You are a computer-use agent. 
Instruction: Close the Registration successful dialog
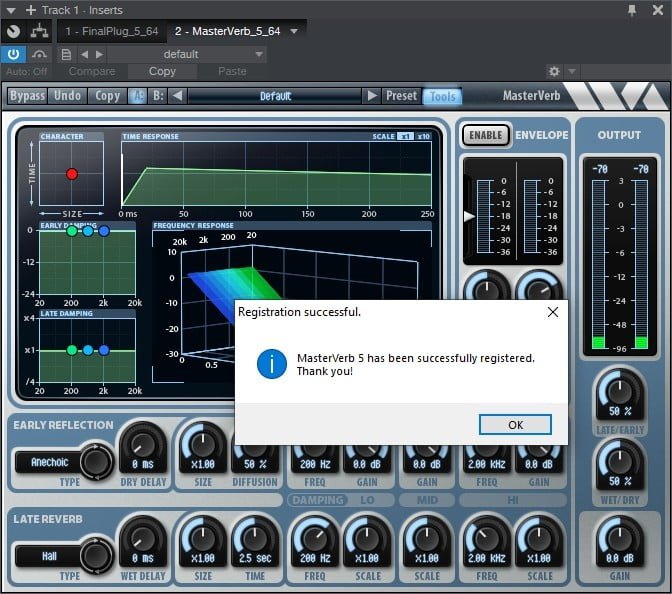(x=553, y=312)
